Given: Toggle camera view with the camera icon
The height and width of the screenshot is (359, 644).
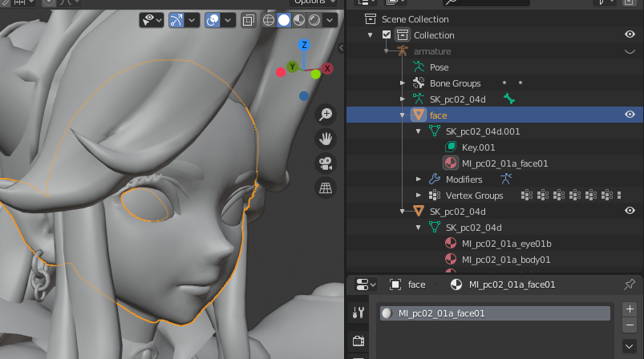Looking at the screenshot, I should coord(326,163).
